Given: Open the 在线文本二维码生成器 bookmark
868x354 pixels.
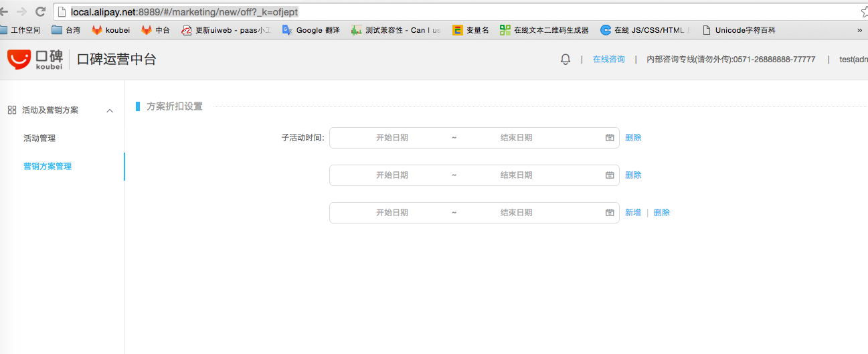Looking at the screenshot, I should [x=544, y=30].
